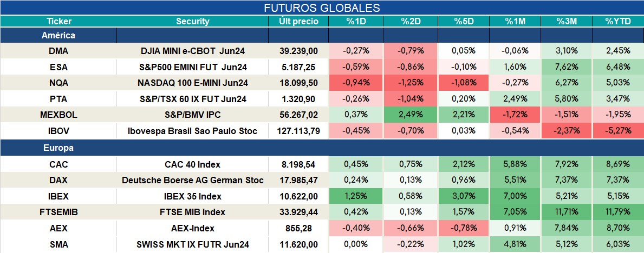
Task: Click the FUTUROS GLOBALES title bar
Action: pos(322,8)
